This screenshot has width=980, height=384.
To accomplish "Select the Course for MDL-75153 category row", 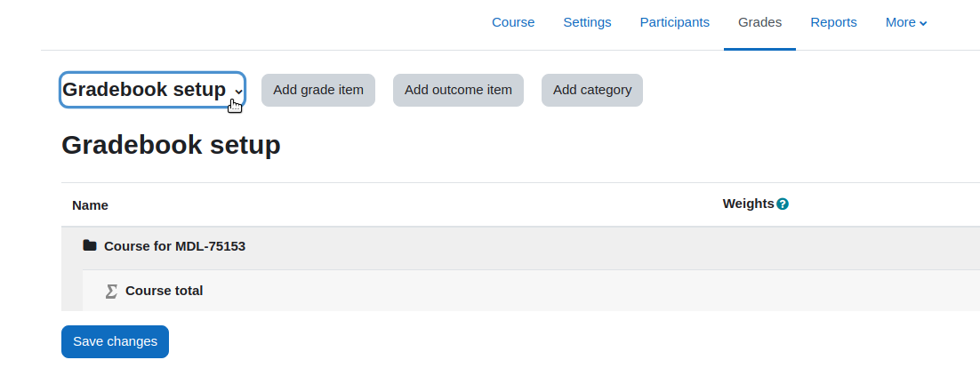I will [520, 246].
